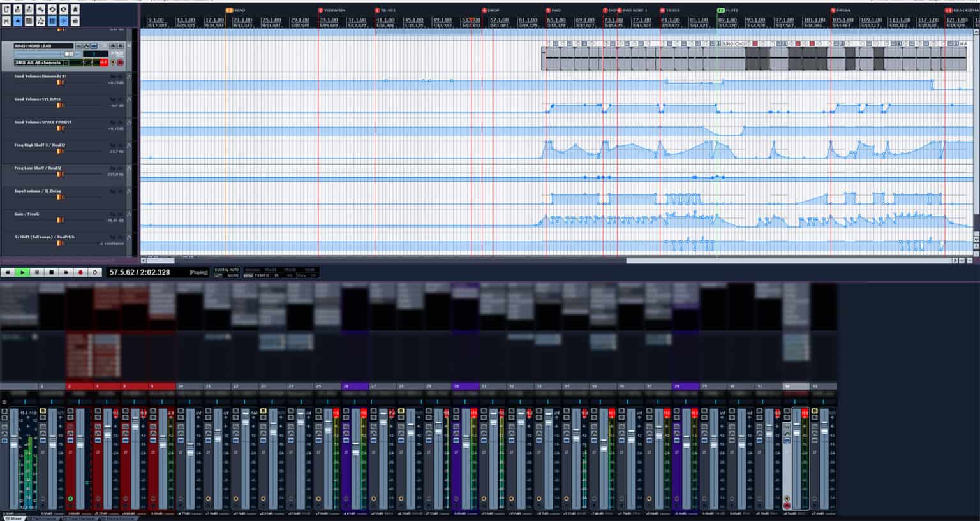The height and width of the screenshot is (521, 980).
Task: Select the Redo icon in the top toolbar
Action: (x=63, y=9)
